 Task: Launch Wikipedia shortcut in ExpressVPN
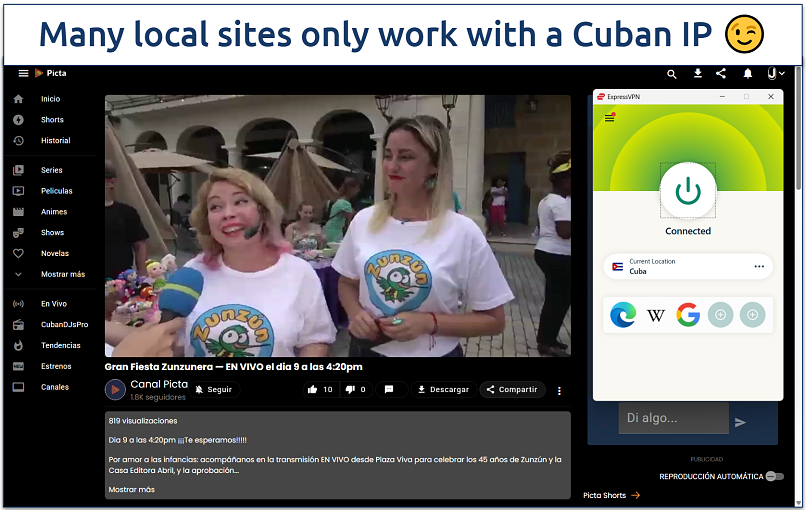(x=655, y=315)
